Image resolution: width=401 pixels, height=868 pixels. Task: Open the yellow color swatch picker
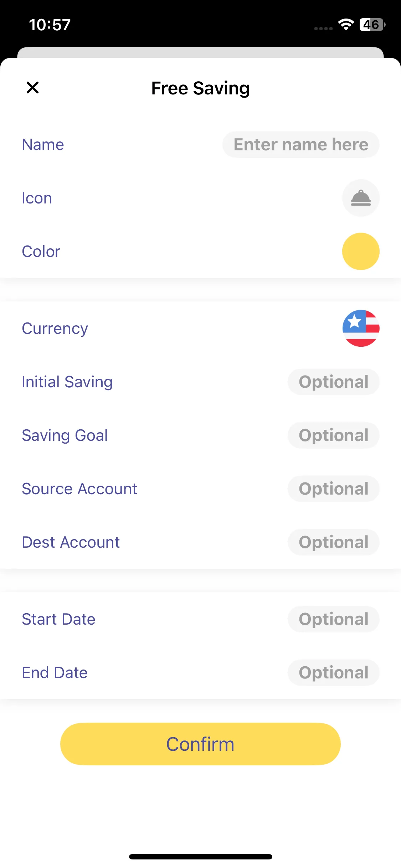tap(360, 252)
